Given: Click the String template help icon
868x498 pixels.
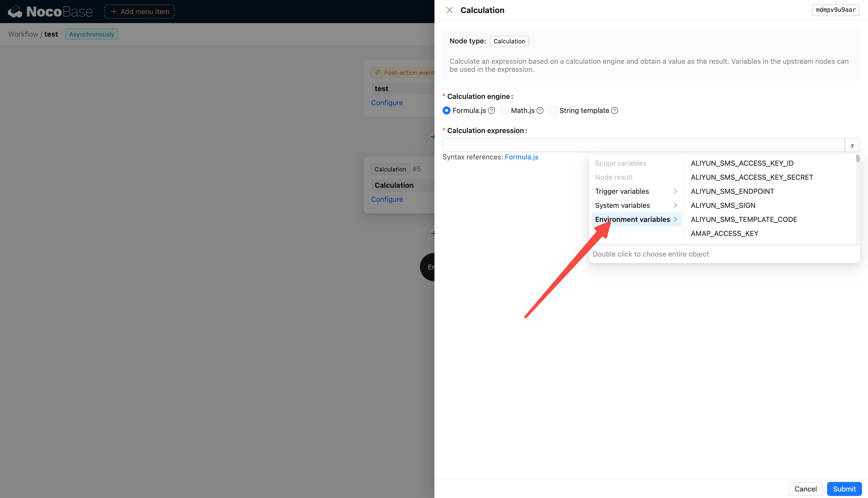Looking at the screenshot, I should 615,110.
